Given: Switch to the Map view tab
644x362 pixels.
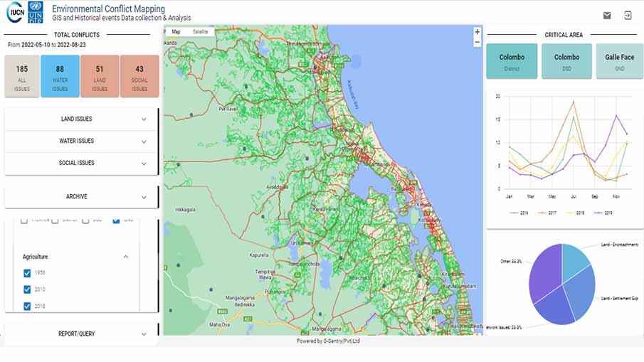Looking at the screenshot, I should (176, 31).
